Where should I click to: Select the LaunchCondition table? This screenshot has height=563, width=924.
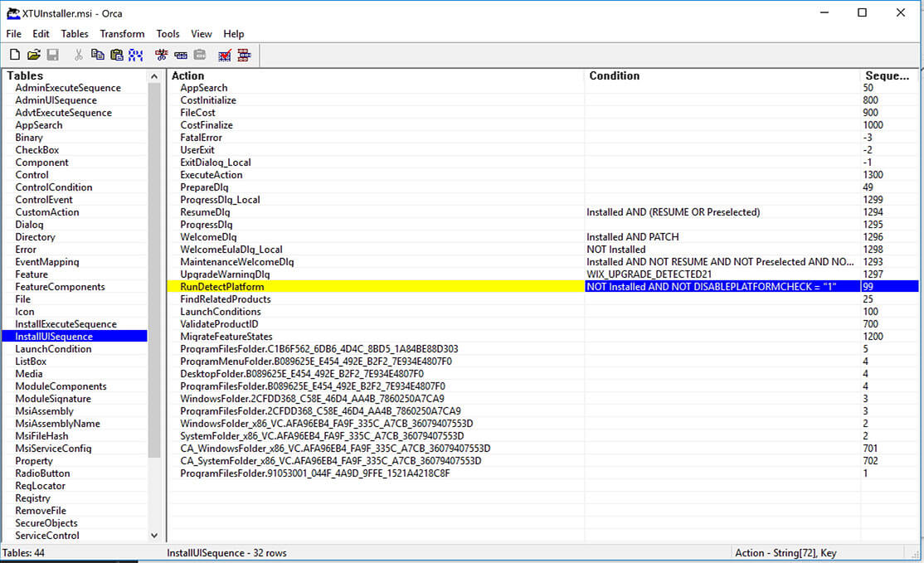(x=54, y=348)
